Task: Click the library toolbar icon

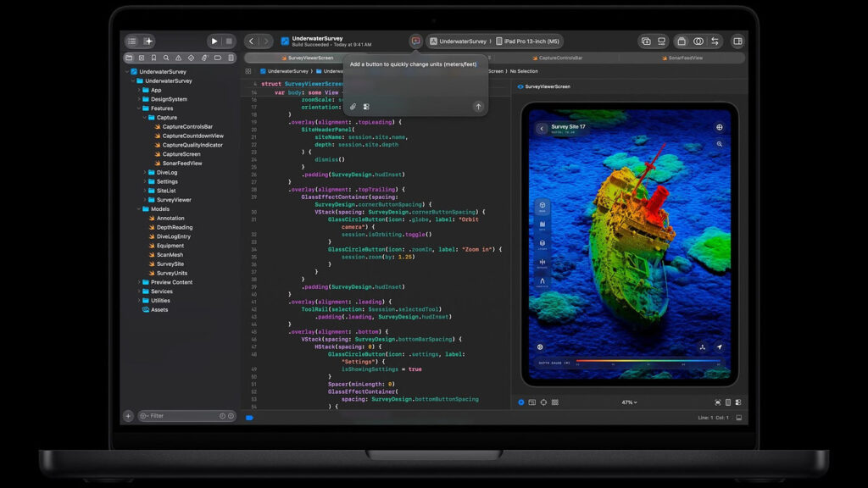Action: (x=682, y=41)
